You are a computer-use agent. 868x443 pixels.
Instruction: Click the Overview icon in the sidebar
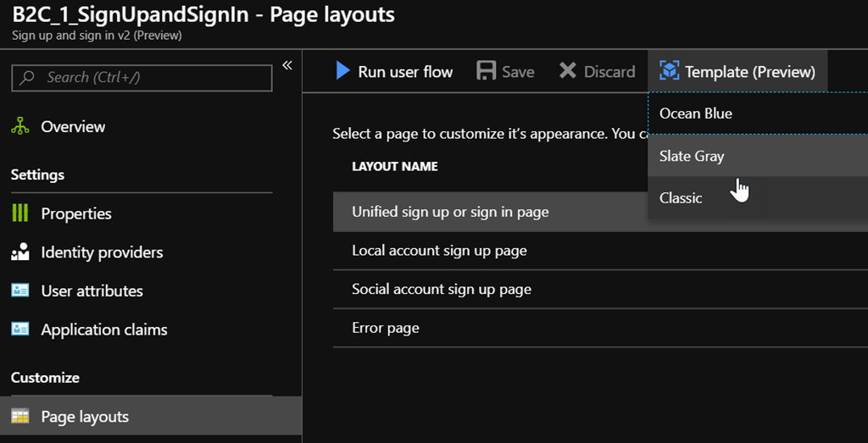click(20, 126)
